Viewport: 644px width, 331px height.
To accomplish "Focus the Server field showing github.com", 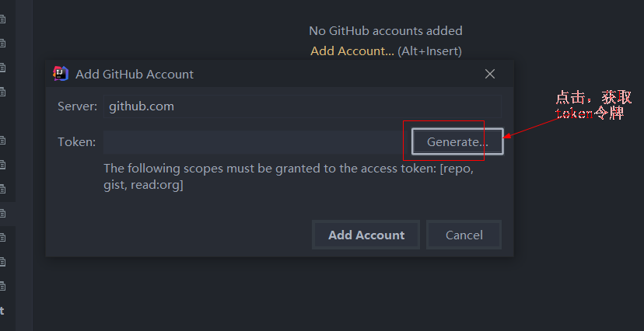I will [303, 106].
